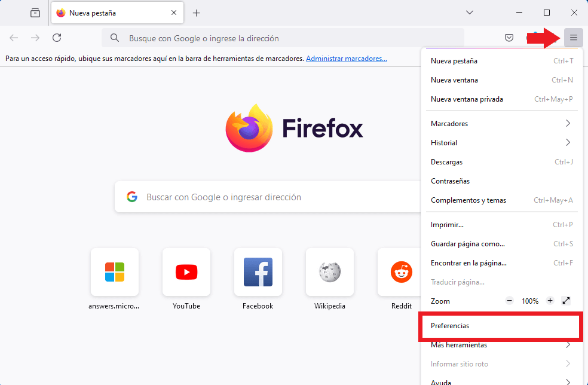This screenshot has height=385, width=588.
Task: Go forward one page
Action: click(x=35, y=38)
